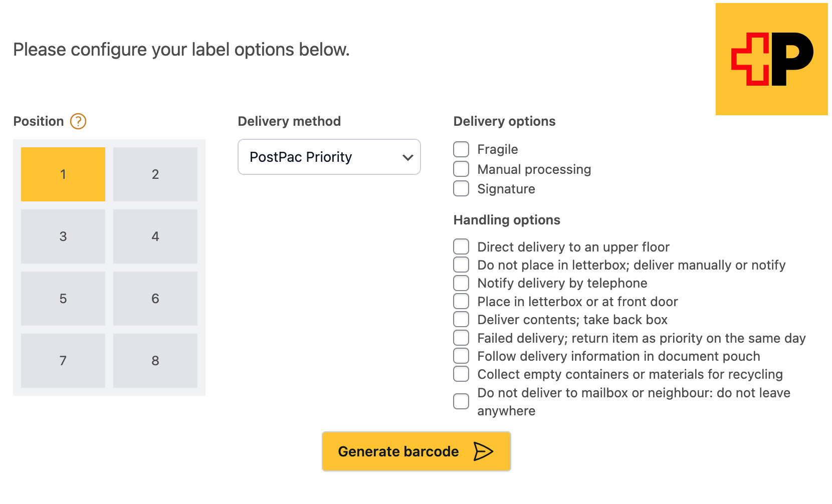Toggle Notify delivery by telephone
Viewport: 832px width, 504px height.
461,283
